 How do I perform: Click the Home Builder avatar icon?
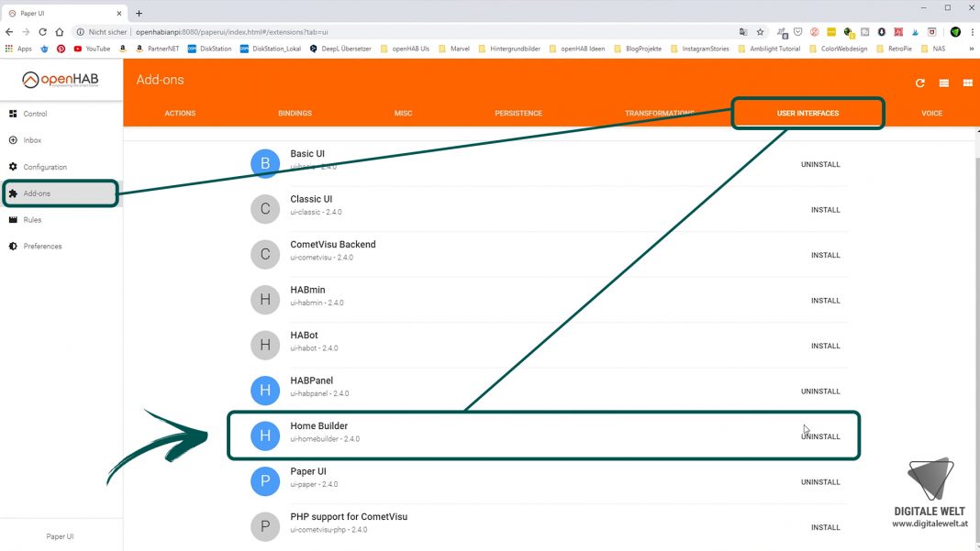[x=265, y=435]
